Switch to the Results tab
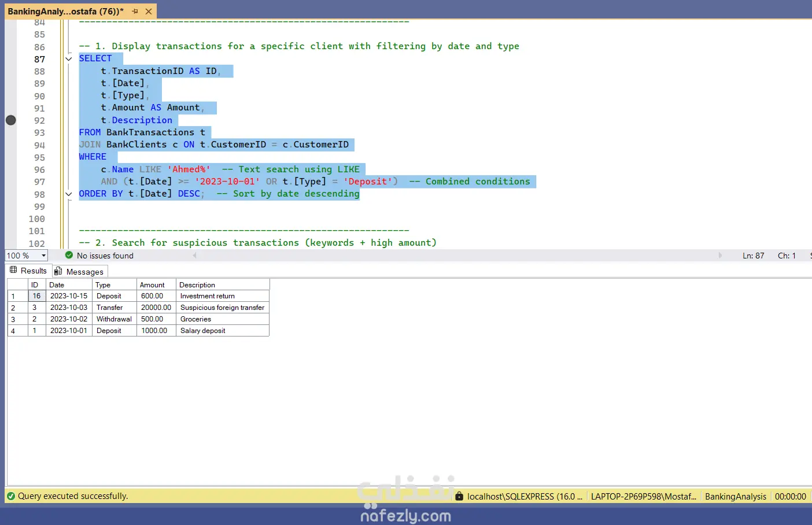Image resolution: width=812 pixels, height=525 pixels. tap(34, 271)
